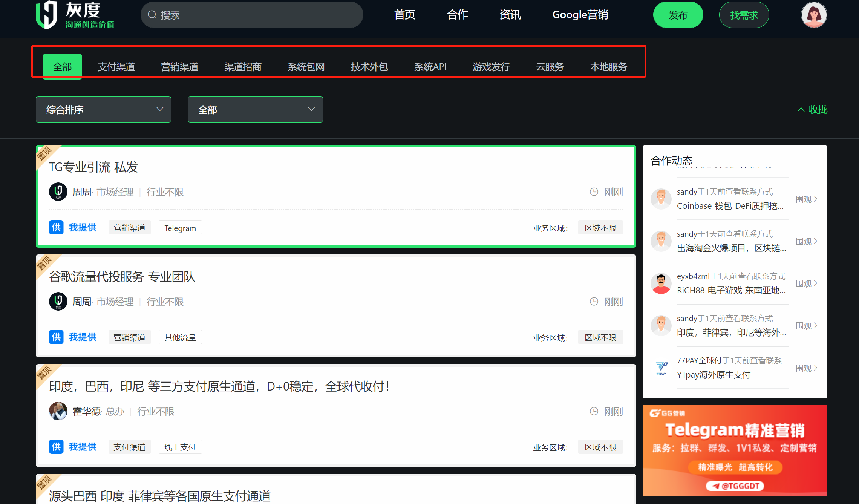Viewport: 859px width, 504px height.
Task: Open 合作 in top navigation
Action: (x=457, y=15)
